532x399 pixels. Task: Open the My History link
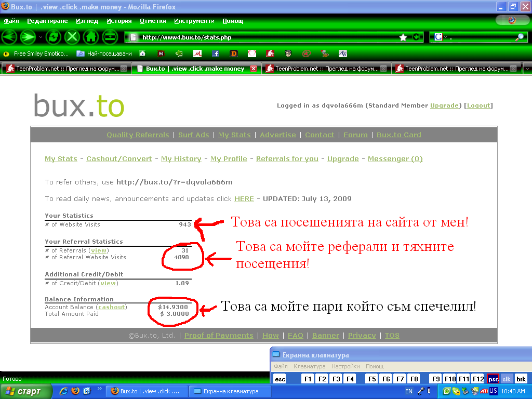point(181,159)
